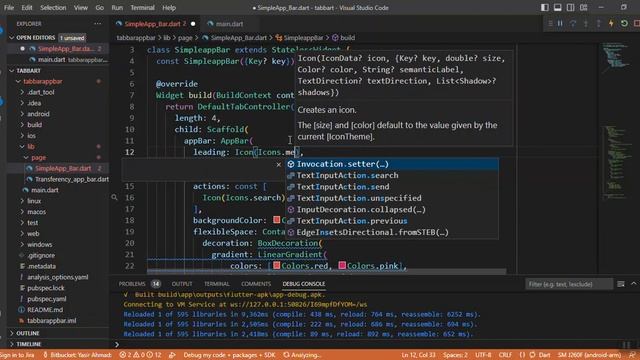Choose InputDecoration.collapsed suggestion
Screen dimensions: 640x360
click(392, 210)
